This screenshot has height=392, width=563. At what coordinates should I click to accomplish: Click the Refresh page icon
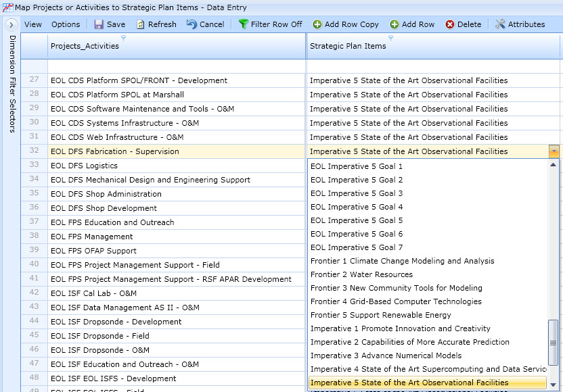pos(140,24)
